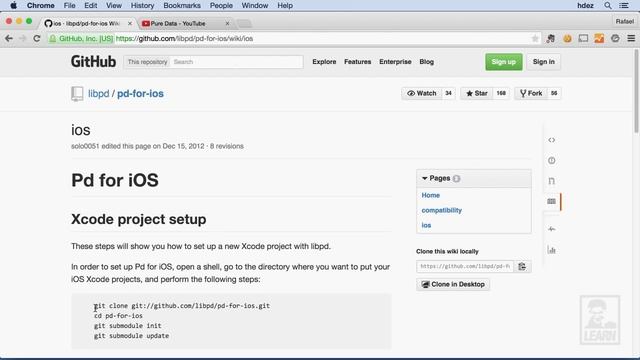Click the wiki clone URL field
This screenshot has width=640, height=360.
[x=465, y=267]
